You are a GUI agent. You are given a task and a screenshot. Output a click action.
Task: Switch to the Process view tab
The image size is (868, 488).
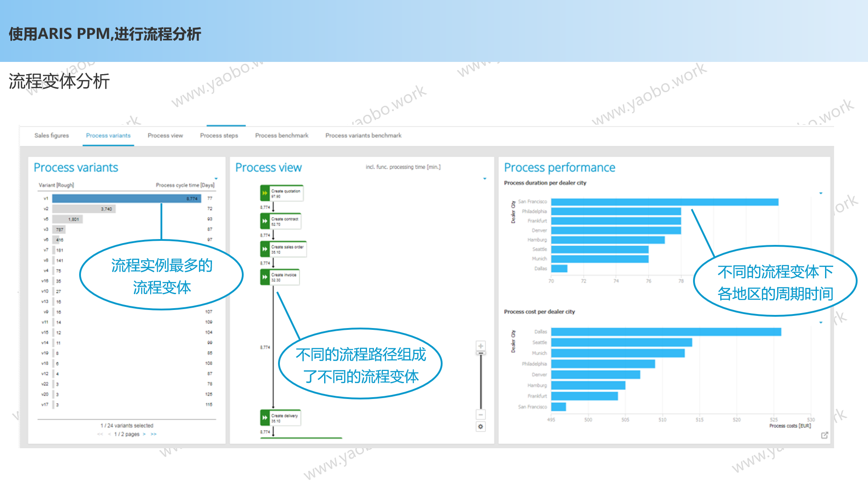pos(165,136)
